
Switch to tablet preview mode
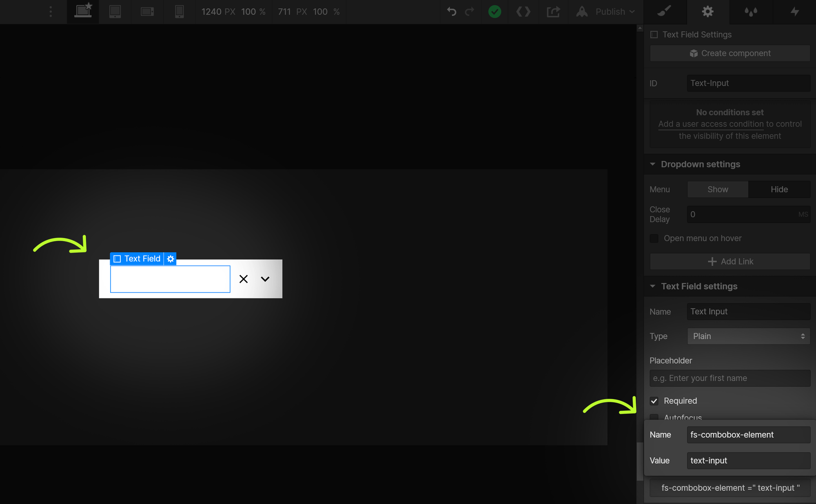(115, 11)
